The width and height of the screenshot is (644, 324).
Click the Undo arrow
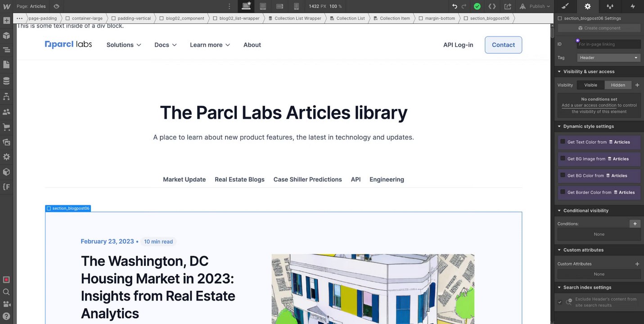pos(455,6)
